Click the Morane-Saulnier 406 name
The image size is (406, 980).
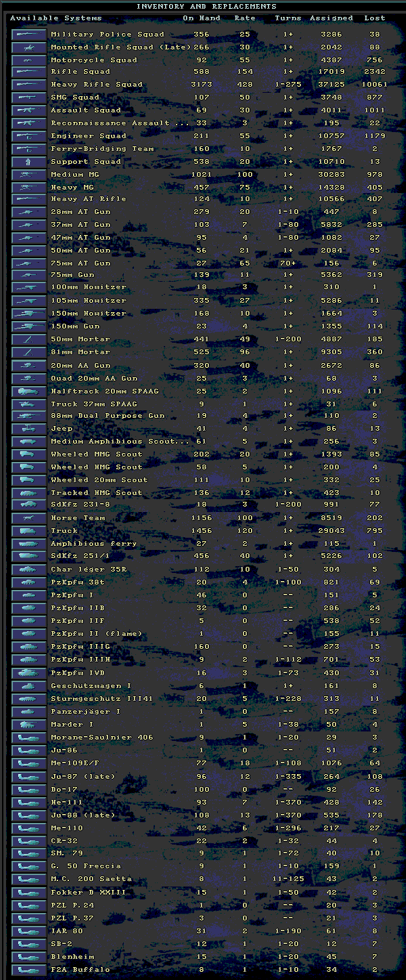[102, 738]
